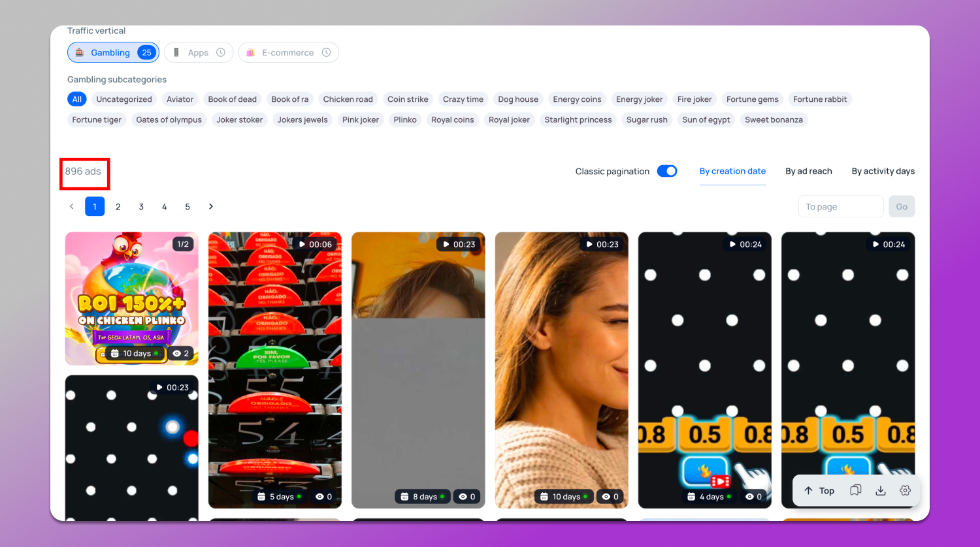Click the clock icon on E-commerce vertical

[326, 52]
